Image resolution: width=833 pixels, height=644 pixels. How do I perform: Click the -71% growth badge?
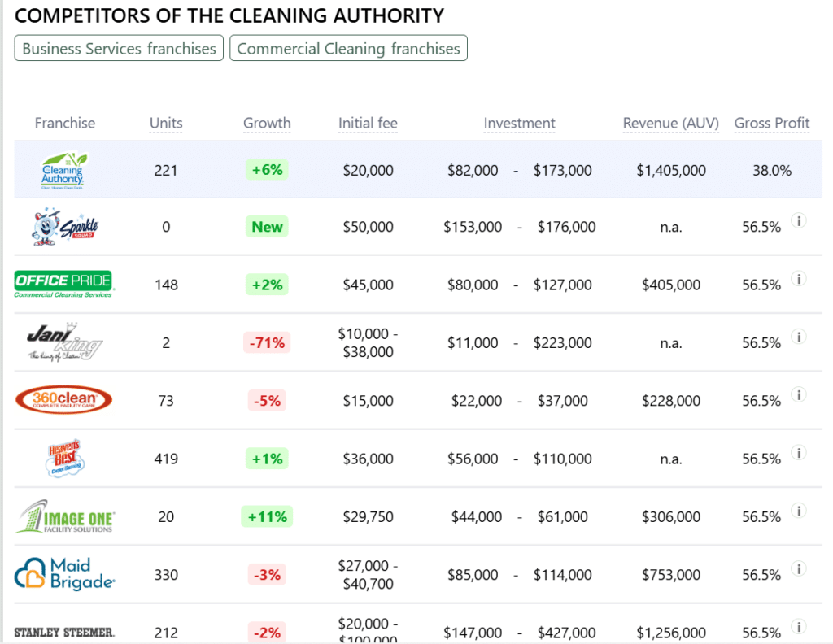pos(267,343)
